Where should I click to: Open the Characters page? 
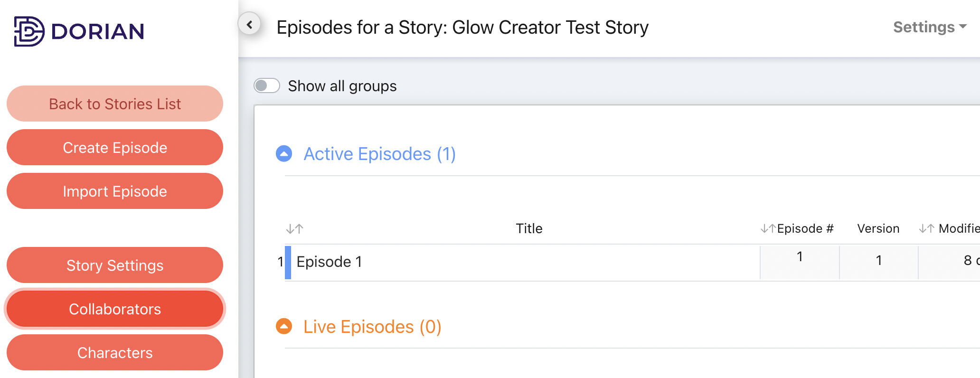pos(115,353)
